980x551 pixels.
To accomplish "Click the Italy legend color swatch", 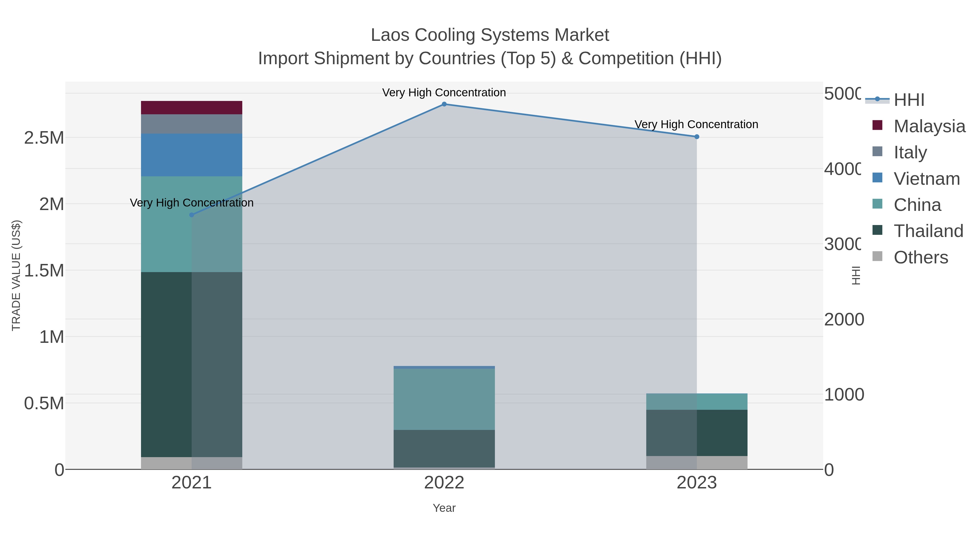I will tap(877, 151).
